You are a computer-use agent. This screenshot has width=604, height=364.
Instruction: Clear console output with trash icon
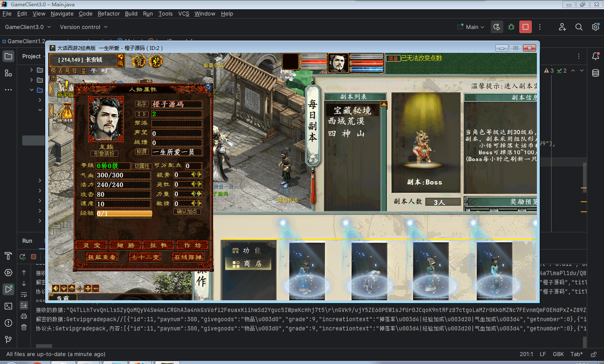pyautogui.click(x=24, y=327)
